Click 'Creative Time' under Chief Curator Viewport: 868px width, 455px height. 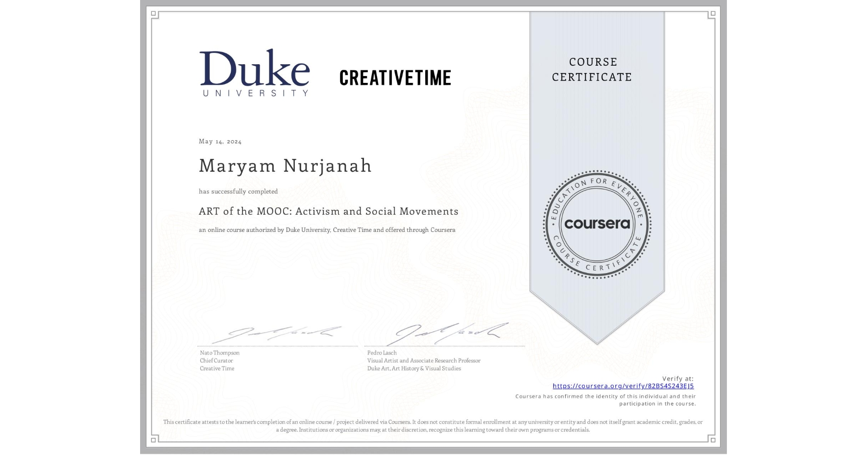pos(217,368)
